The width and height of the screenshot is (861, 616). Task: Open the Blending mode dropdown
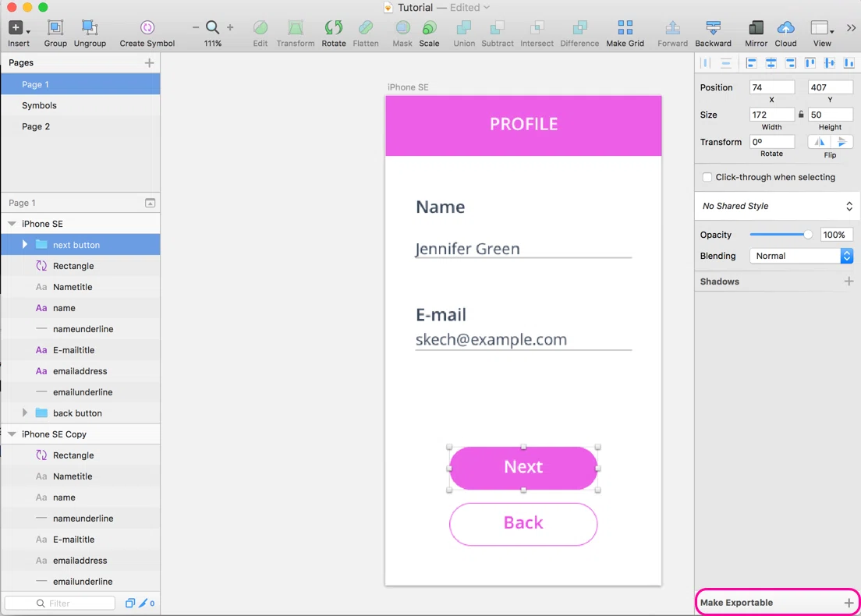801,256
